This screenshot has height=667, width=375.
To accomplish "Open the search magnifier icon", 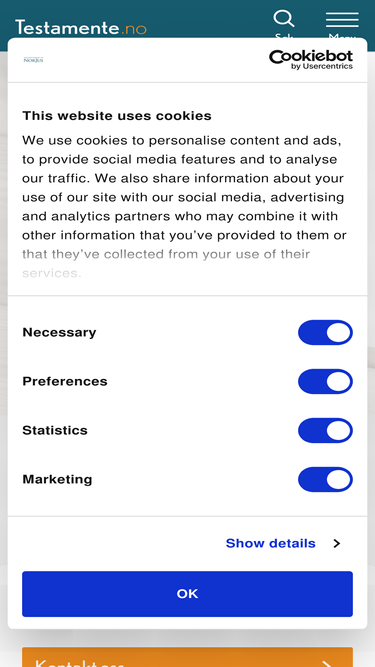I will [x=284, y=19].
